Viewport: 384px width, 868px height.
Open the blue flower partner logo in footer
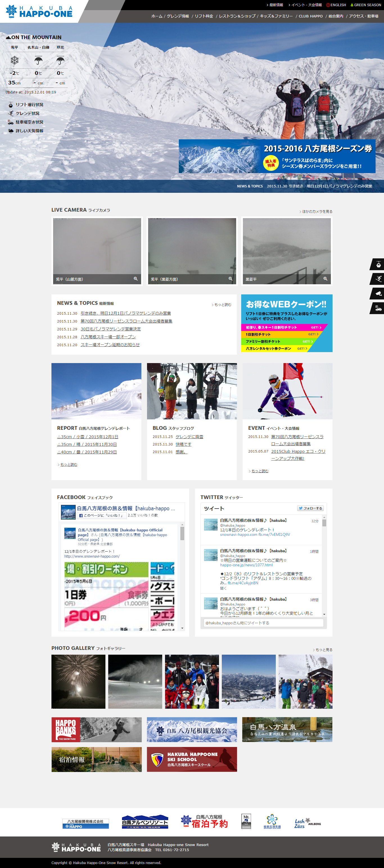272,822
